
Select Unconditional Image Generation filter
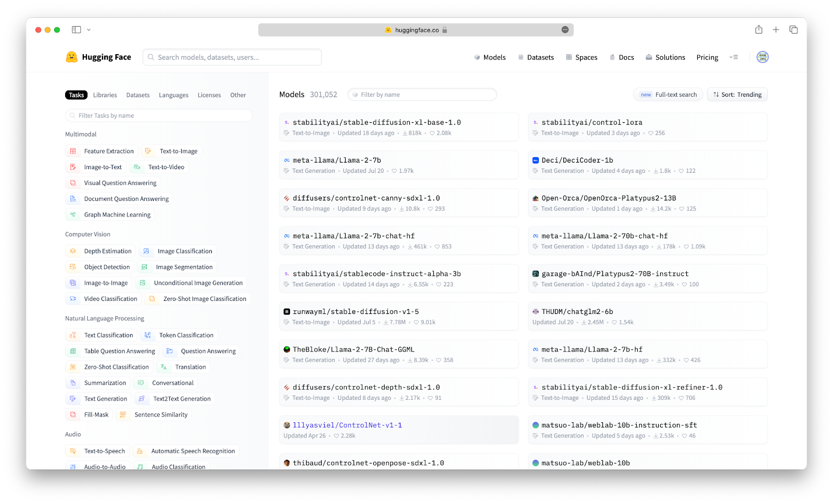click(192, 283)
